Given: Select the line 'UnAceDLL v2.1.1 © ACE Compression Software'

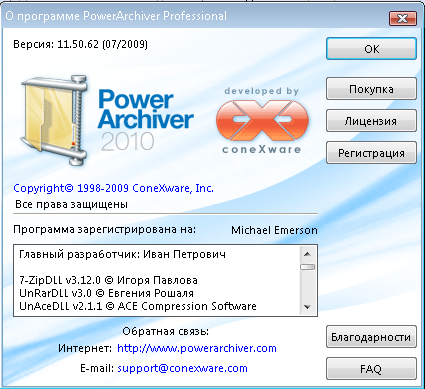Looking at the screenshot, I should pos(138,306).
